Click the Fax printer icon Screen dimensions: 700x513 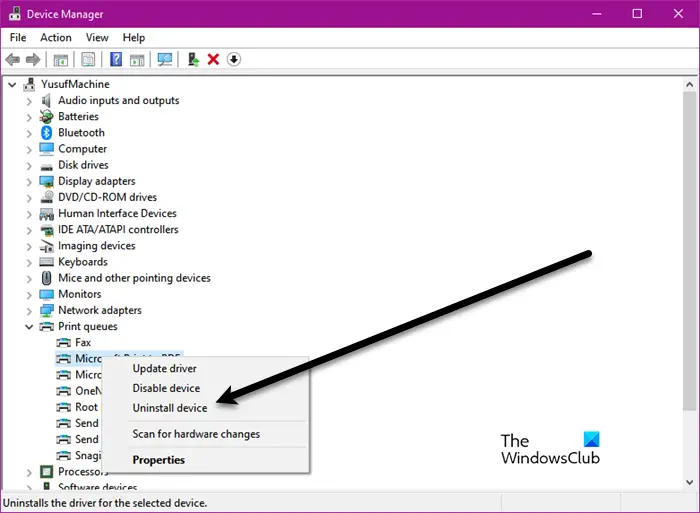click(x=63, y=342)
